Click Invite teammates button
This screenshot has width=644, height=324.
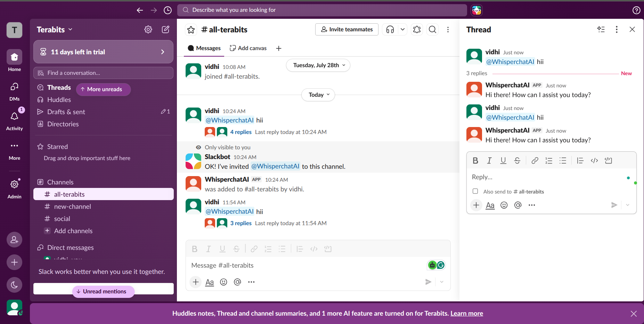[347, 30]
